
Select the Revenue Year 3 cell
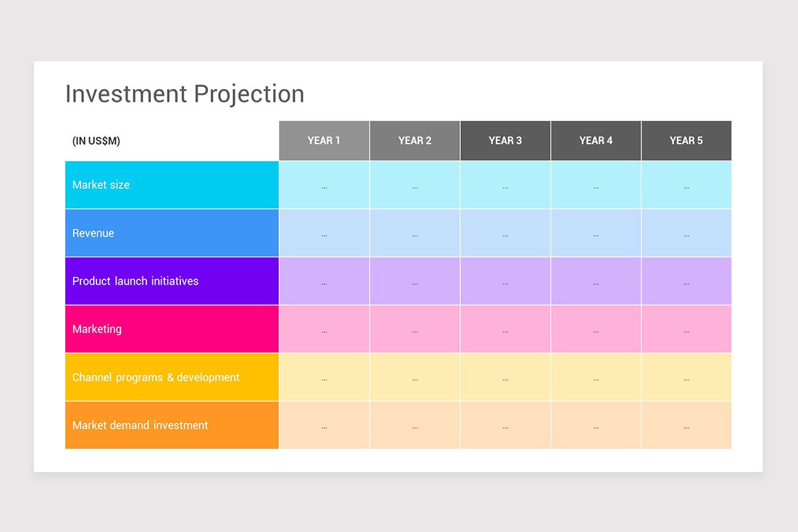pyautogui.click(x=505, y=233)
